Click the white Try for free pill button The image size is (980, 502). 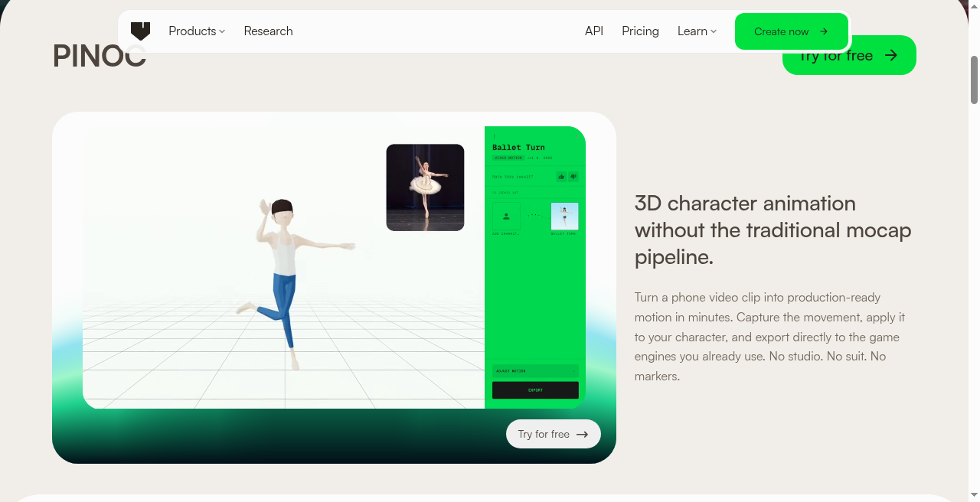coord(554,434)
